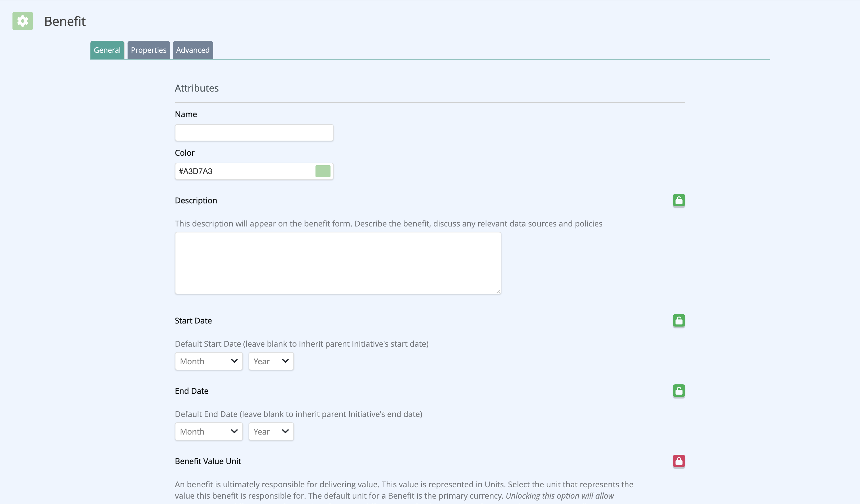The height and width of the screenshot is (504, 860).
Task: Click the description helper text about data sources
Action: (388, 223)
